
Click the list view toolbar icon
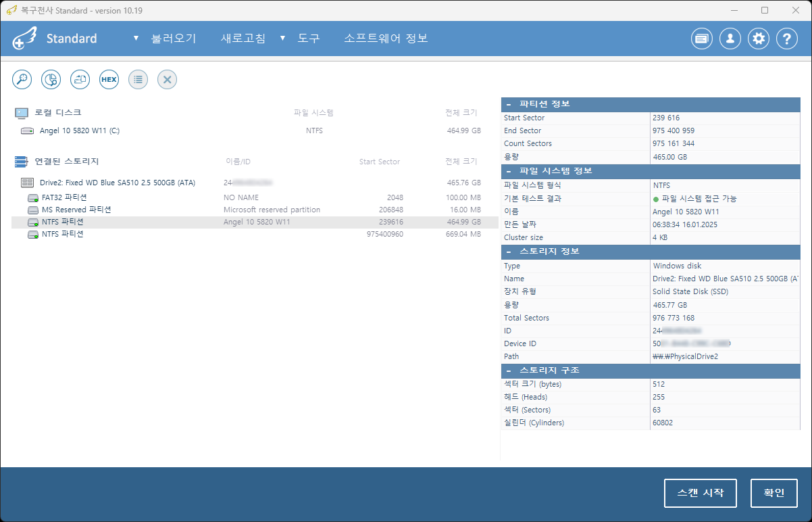pyautogui.click(x=138, y=79)
